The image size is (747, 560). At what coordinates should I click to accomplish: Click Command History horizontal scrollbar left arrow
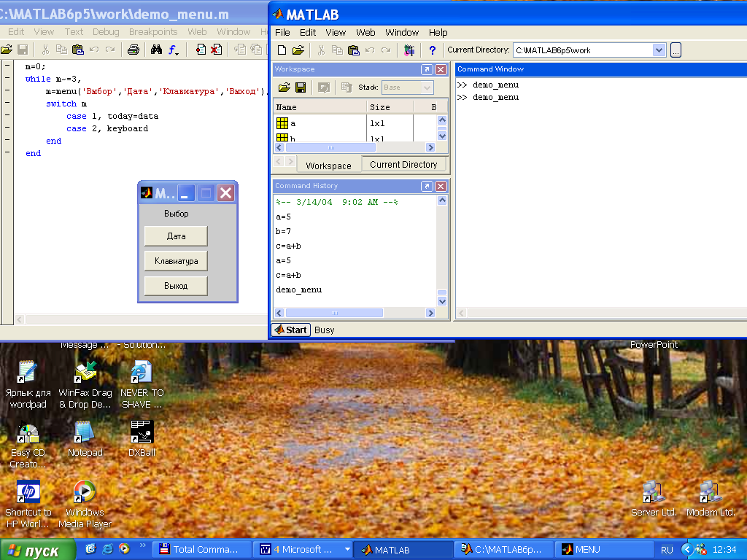click(279, 313)
